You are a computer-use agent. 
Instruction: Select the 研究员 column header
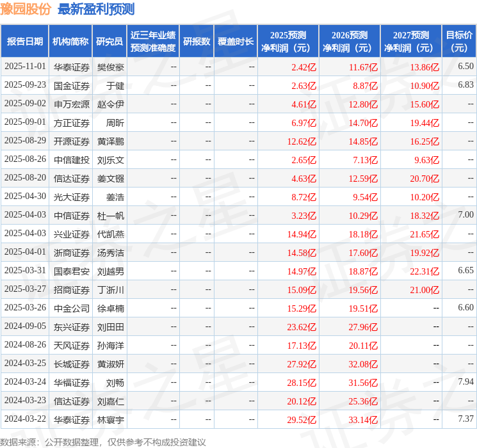click(109, 41)
